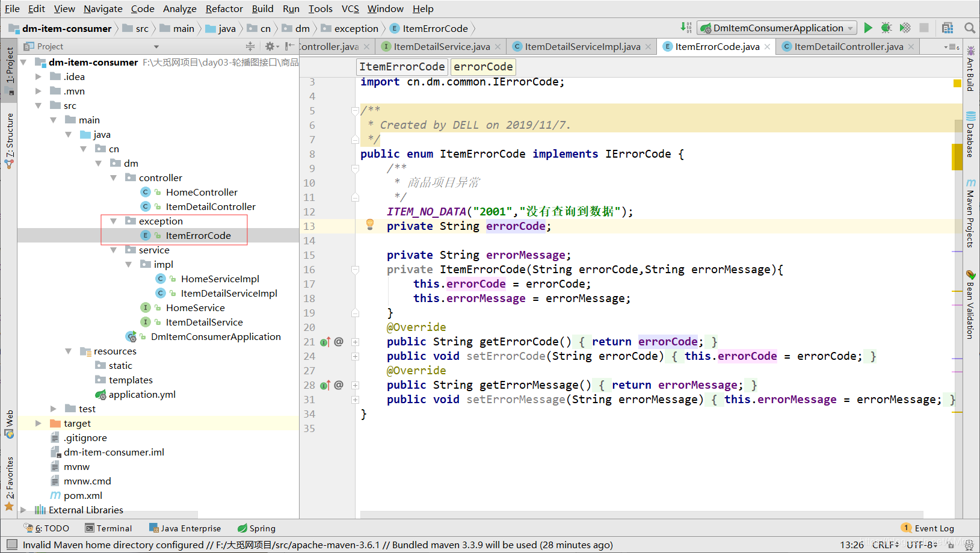The height and width of the screenshot is (553, 980).
Task: Select pom.xml file in tree
Action: click(82, 495)
